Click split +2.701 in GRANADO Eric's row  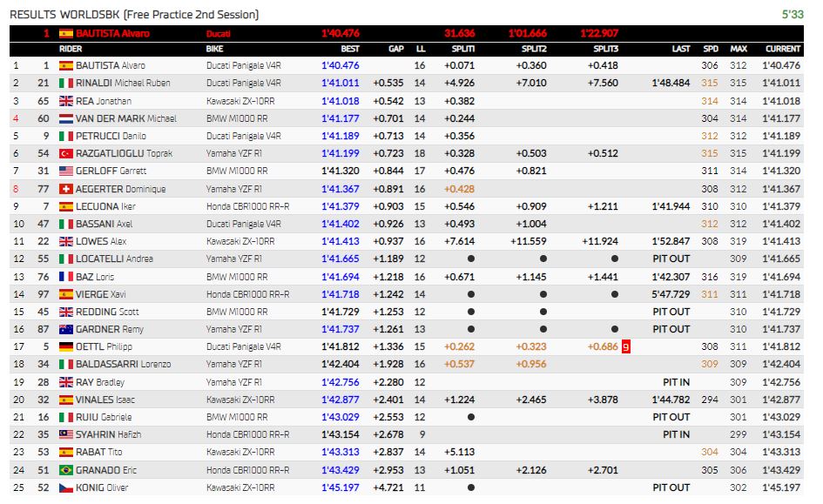603,470
